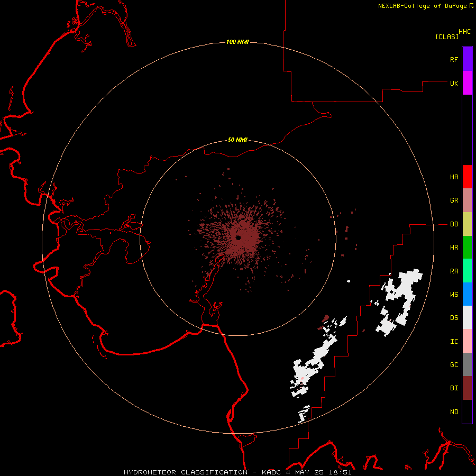
Task: Click the RF purple legend swatch
Action: point(467,59)
